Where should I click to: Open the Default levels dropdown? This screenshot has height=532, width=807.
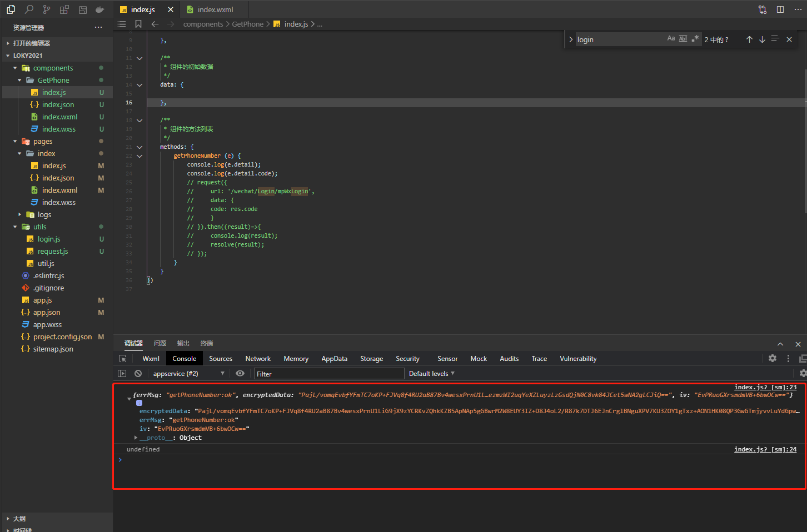point(432,374)
